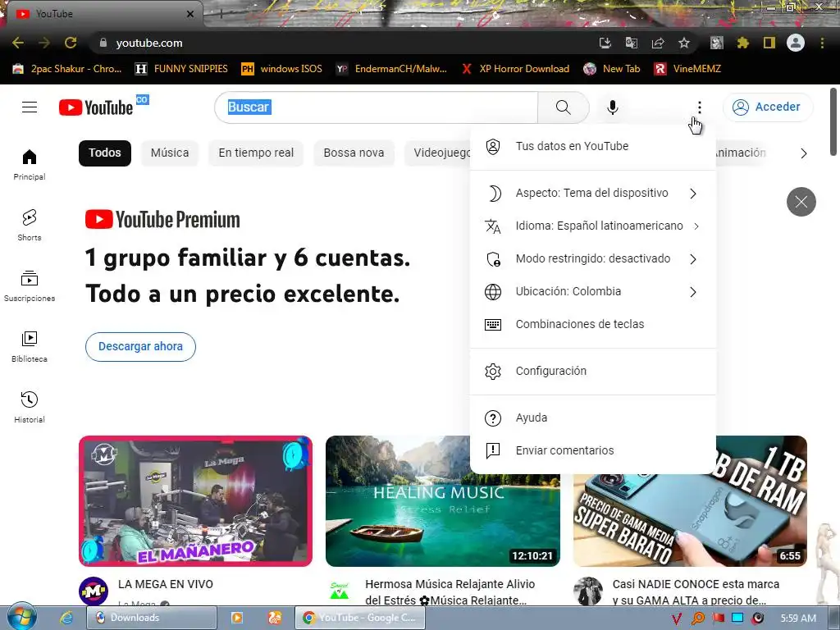Viewport: 840px width, 630px height.
Task: Select the Bossa nova chip
Action: (354, 153)
